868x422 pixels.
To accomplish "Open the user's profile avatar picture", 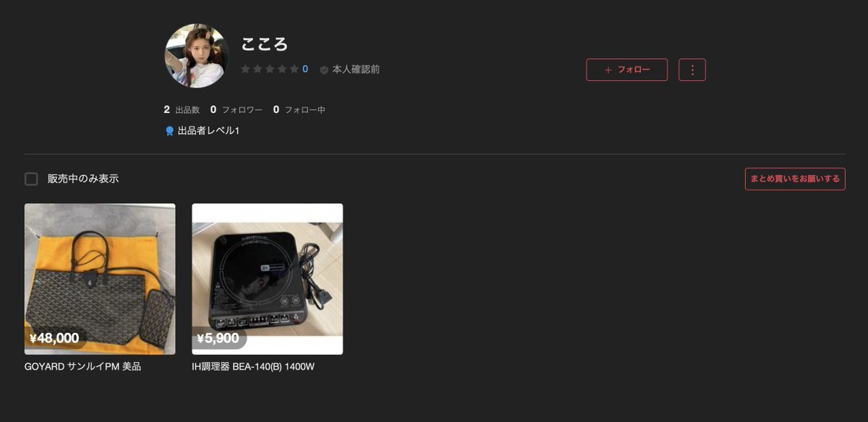I will coord(197,56).
